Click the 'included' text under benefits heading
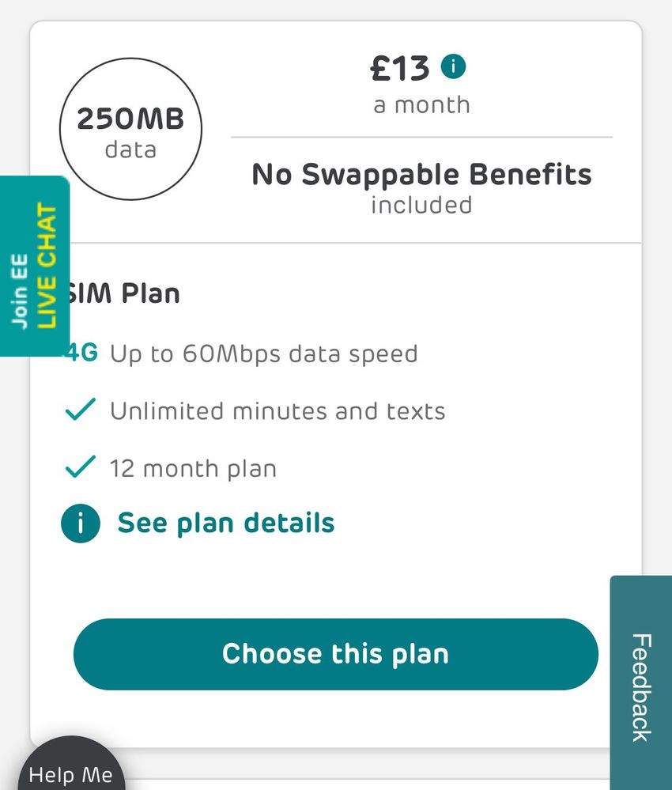The image size is (672, 790). coord(421,205)
